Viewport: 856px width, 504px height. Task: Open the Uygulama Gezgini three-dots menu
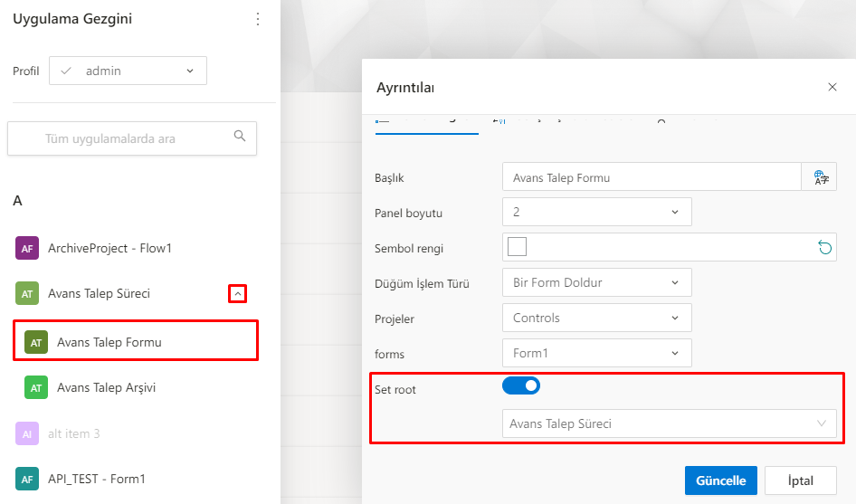[258, 19]
